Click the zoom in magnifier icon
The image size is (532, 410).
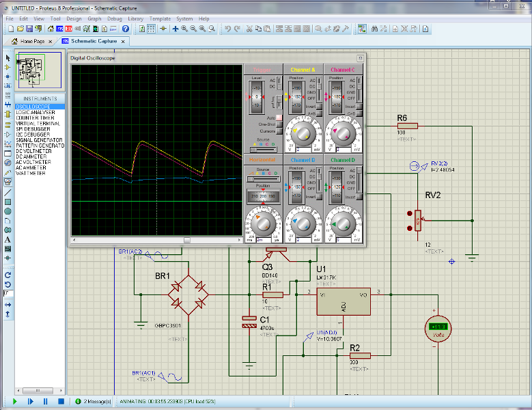184,29
